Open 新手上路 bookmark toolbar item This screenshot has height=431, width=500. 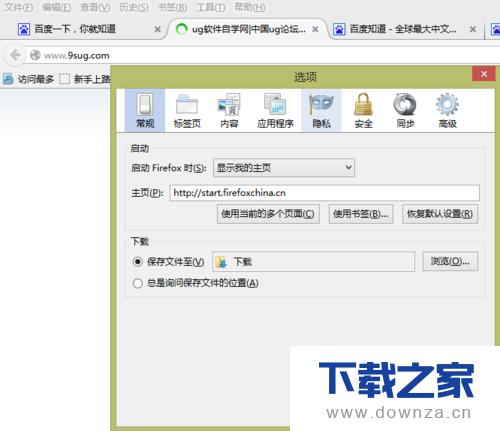[85, 79]
